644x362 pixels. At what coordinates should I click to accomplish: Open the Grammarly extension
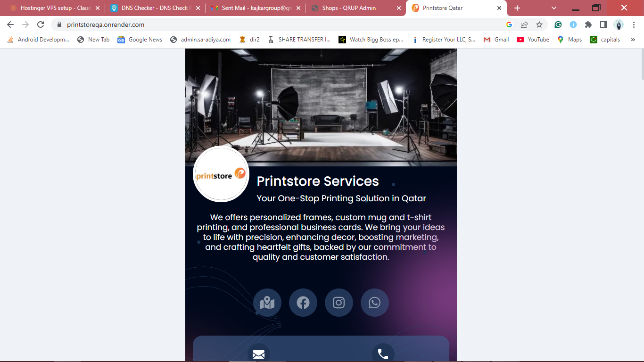(x=558, y=25)
